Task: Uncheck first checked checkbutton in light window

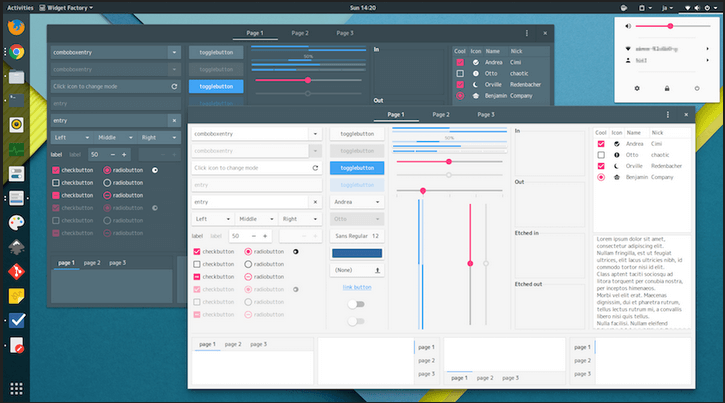Action: pos(197,251)
